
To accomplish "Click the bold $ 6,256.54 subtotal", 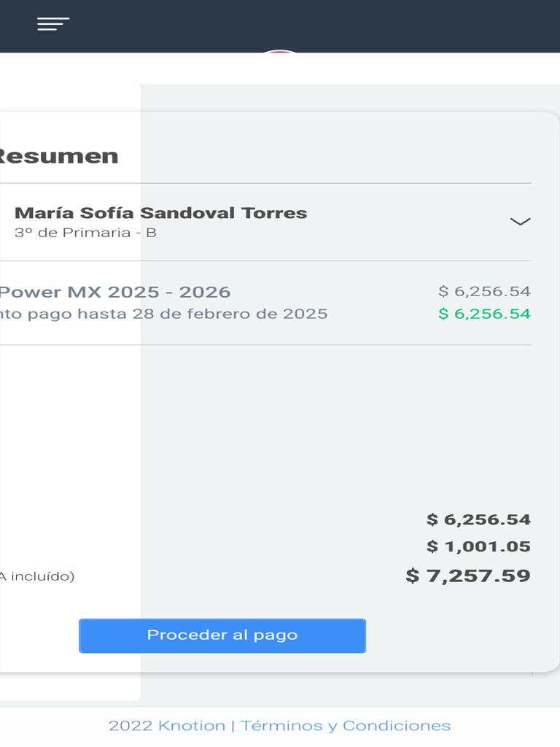I will [478, 520].
